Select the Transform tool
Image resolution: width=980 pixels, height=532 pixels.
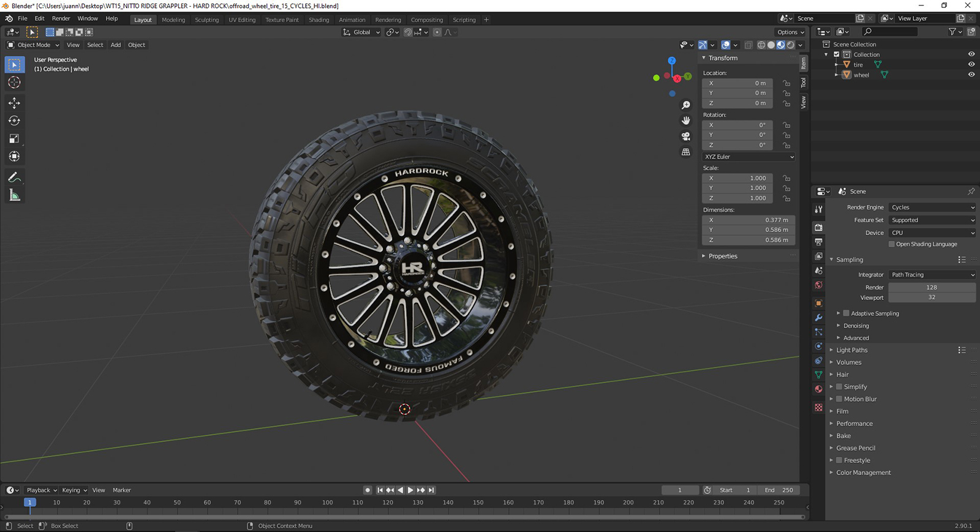(15, 157)
